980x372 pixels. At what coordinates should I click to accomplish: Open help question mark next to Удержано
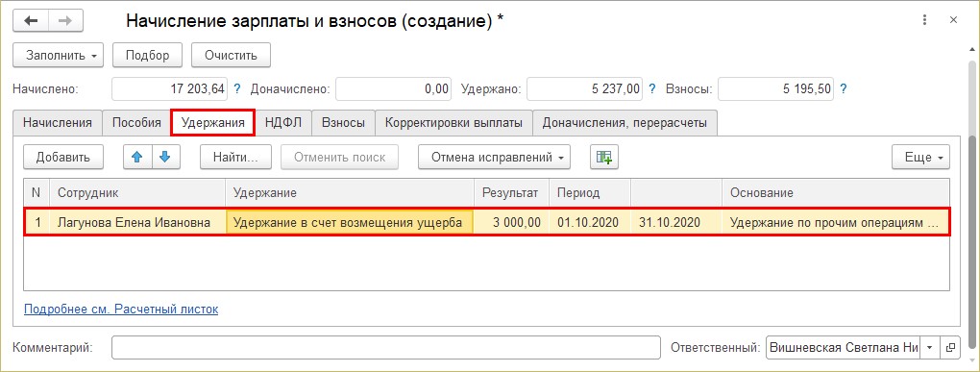coord(652,88)
